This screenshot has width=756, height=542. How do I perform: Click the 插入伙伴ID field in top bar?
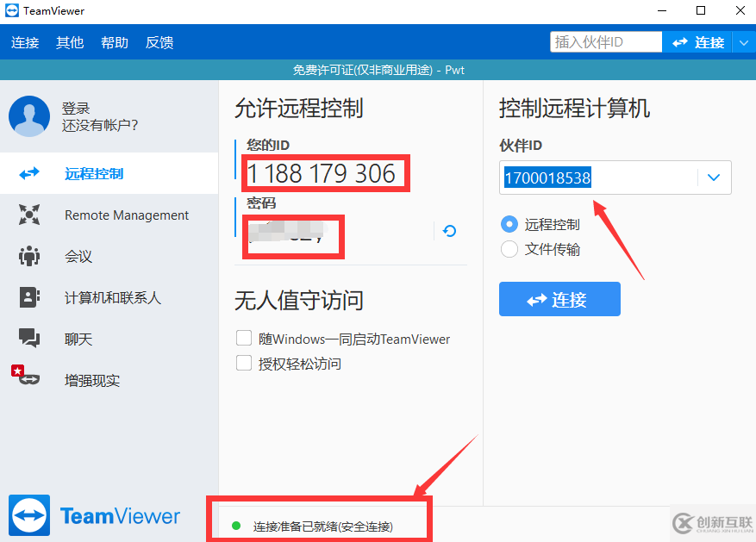tap(606, 42)
